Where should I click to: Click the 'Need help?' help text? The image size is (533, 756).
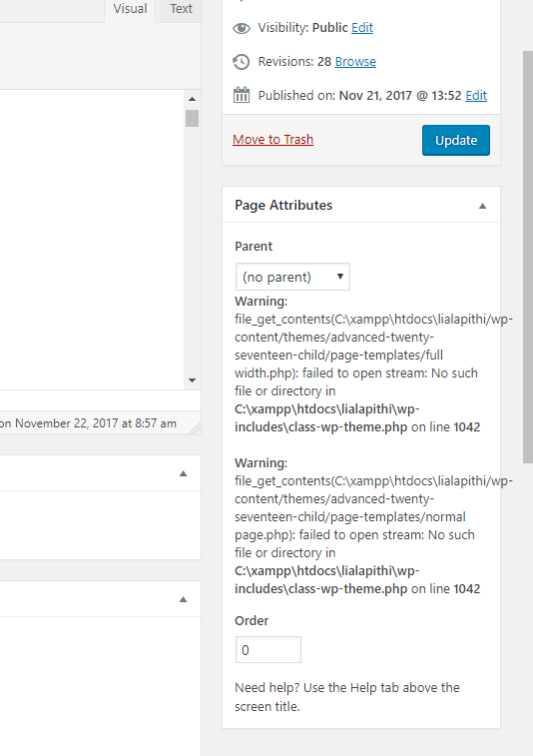pos(347,697)
